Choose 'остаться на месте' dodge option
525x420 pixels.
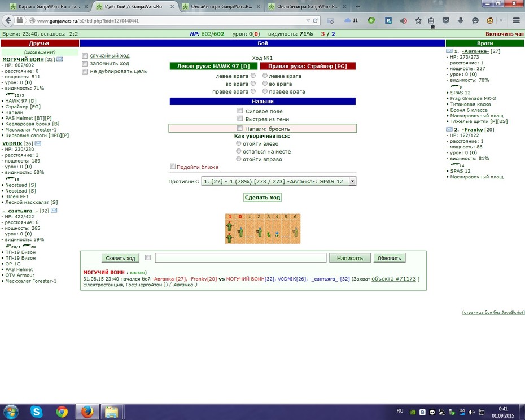click(239, 151)
